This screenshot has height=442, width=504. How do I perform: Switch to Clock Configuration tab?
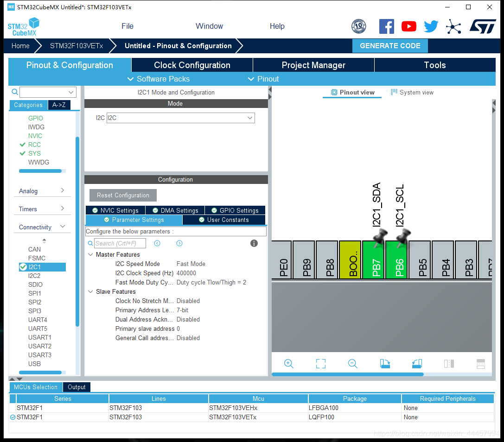[x=192, y=65]
